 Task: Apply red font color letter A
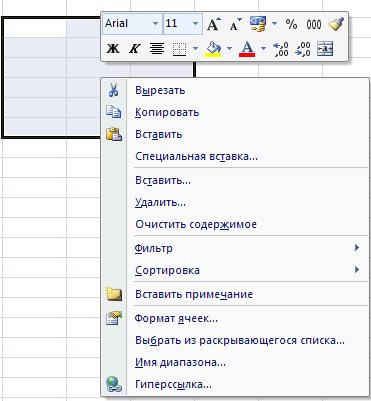pos(247,49)
